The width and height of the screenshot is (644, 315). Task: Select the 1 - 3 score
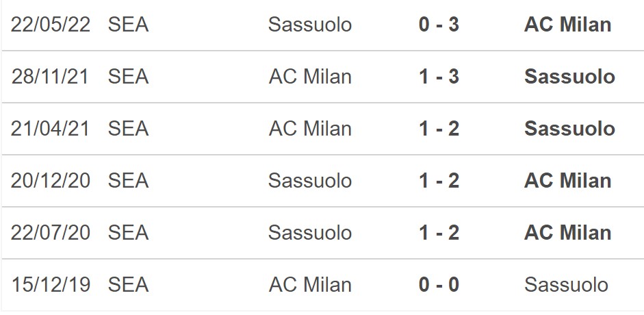pos(439,77)
